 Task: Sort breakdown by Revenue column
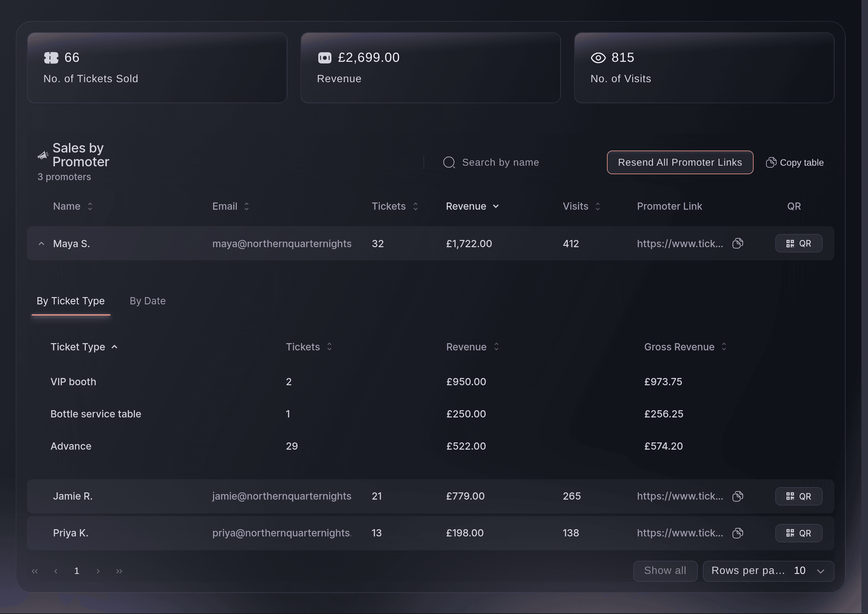pyautogui.click(x=473, y=347)
